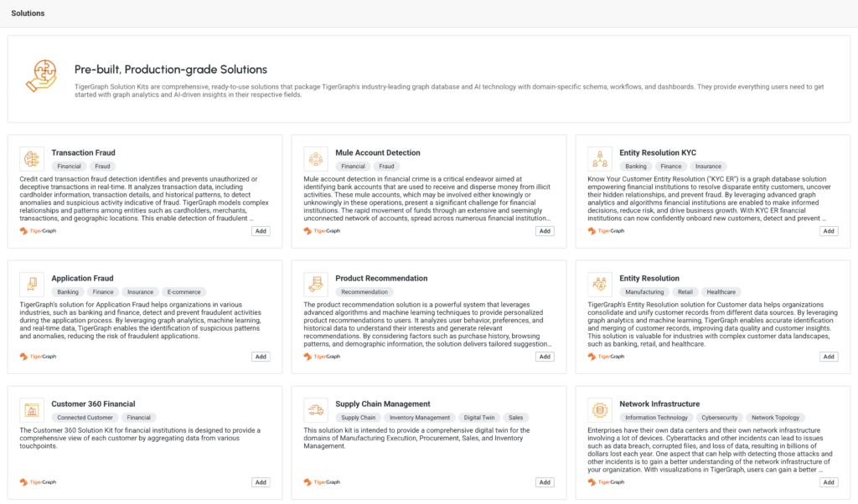The image size is (858, 504).
Task: Add the Product Recommendation solution
Action: tap(545, 357)
